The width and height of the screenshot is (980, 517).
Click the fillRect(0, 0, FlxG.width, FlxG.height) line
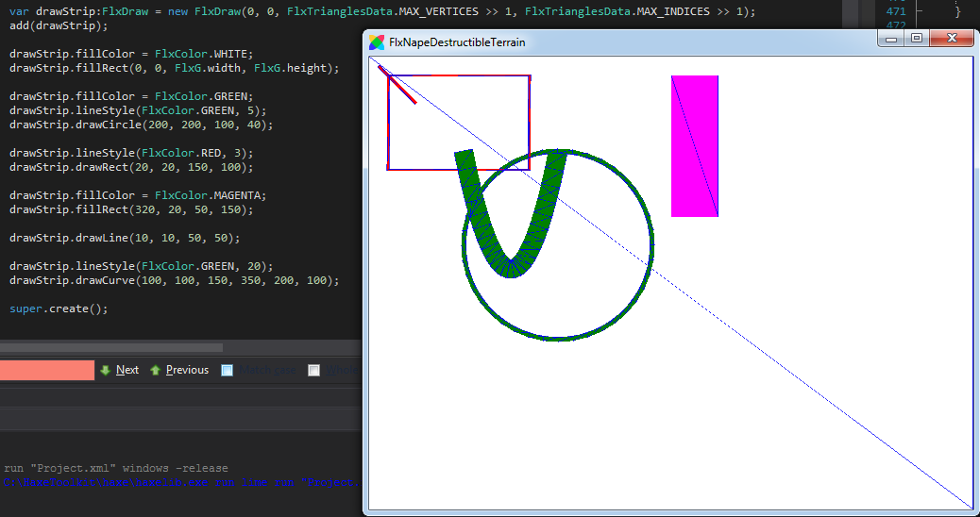coord(175,68)
